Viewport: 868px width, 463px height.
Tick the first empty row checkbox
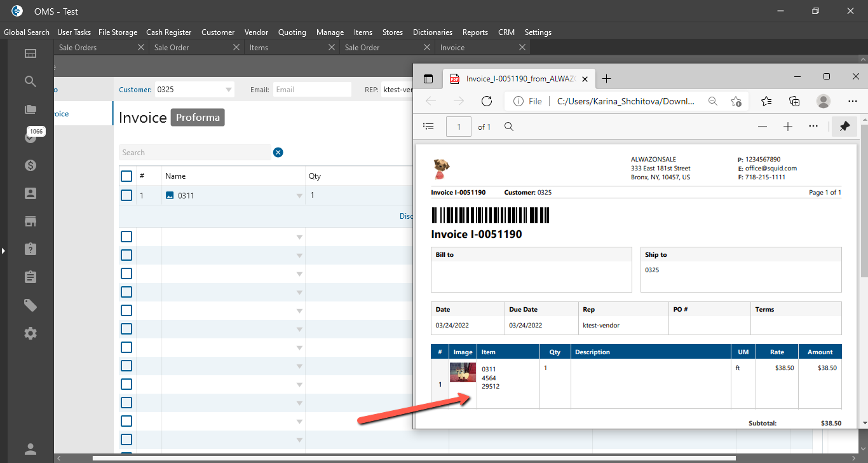tap(126, 237)
